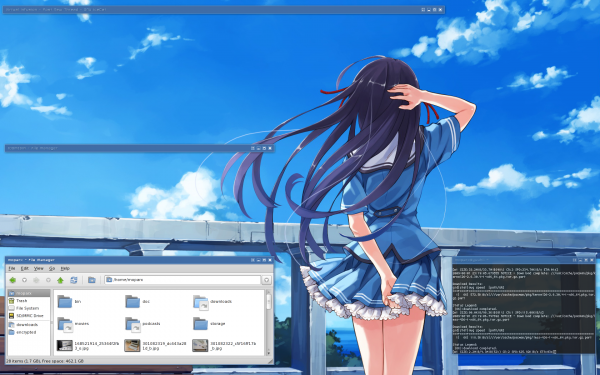Image resolution: width=600 pixels, height=375 pixels.
Task: Open the View menu
Action: 38,269
